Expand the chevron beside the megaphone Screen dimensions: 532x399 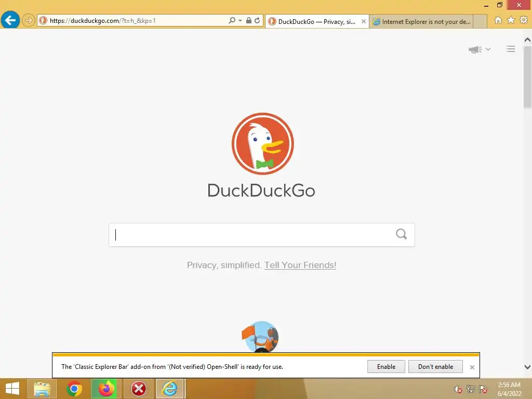(488, 49)
